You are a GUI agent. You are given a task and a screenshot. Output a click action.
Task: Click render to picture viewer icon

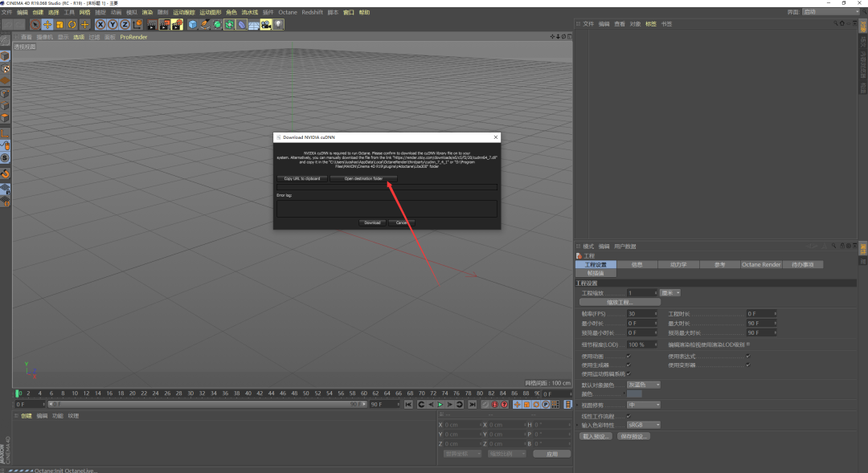pyautogui.click(x=165, y=24)
